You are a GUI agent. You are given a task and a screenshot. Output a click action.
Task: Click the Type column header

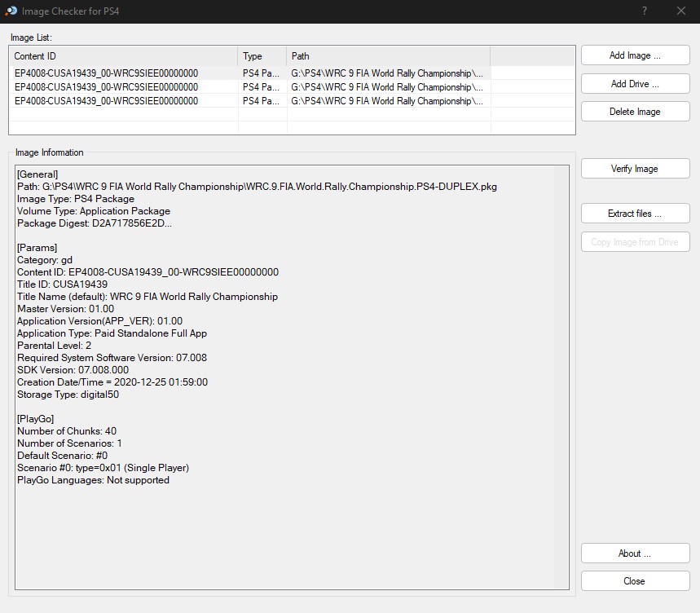[x=262, y=56]
